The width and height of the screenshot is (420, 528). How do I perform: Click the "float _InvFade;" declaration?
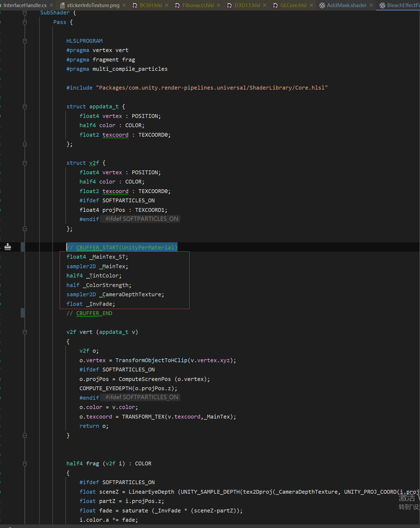pos(91,304)
